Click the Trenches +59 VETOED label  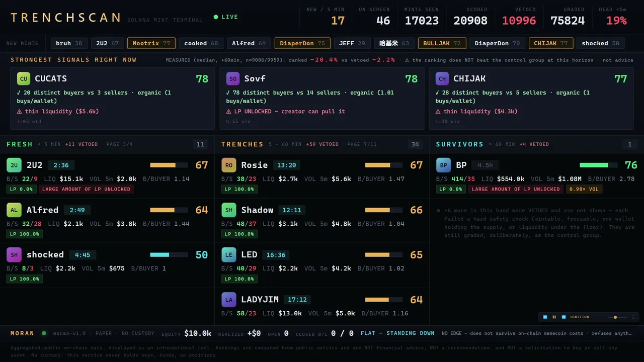[323, 144]
